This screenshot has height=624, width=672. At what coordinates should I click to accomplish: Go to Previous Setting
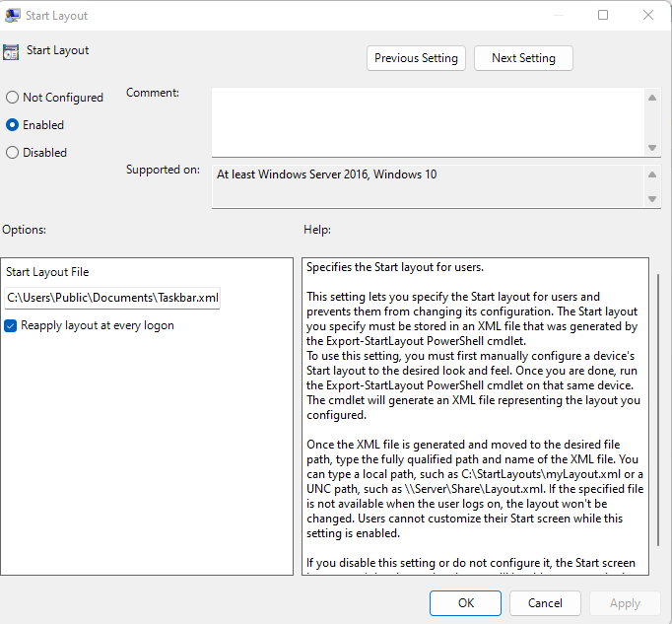[x=416, y=58]
